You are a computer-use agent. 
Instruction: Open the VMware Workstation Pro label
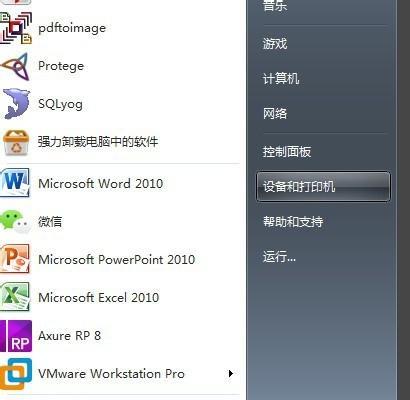click(111, 374)
